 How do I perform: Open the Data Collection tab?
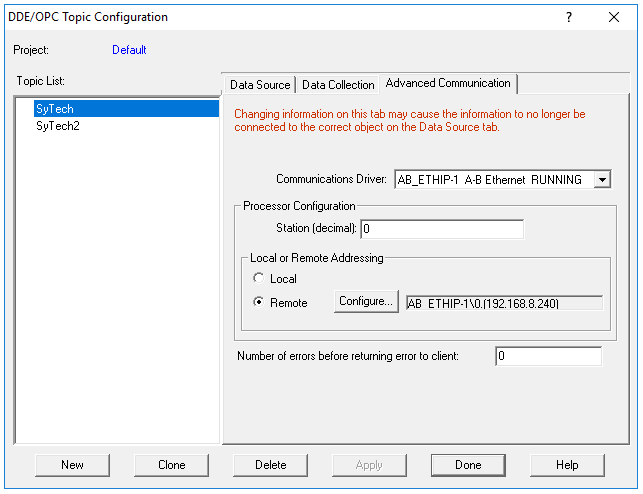tap(338, 85)
